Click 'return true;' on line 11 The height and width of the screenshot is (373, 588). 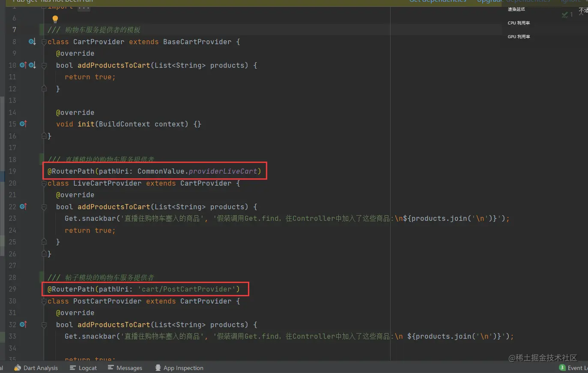point(90,77)
